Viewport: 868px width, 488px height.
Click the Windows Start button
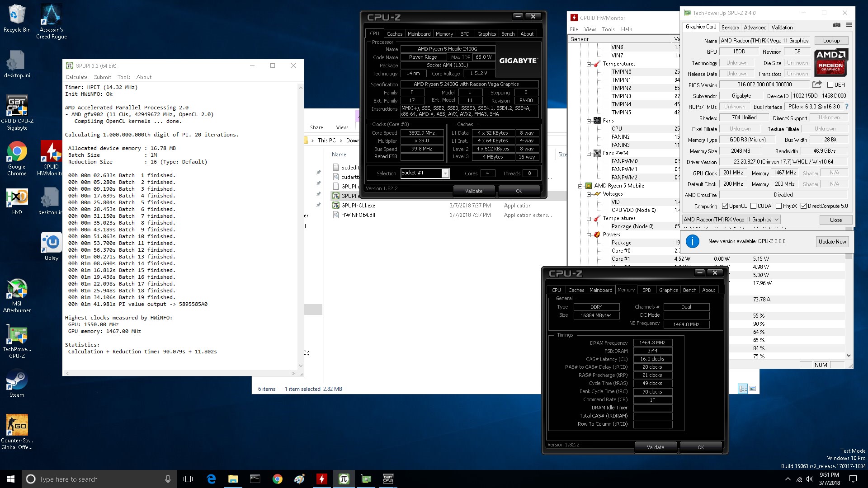[x=11, y=479]
